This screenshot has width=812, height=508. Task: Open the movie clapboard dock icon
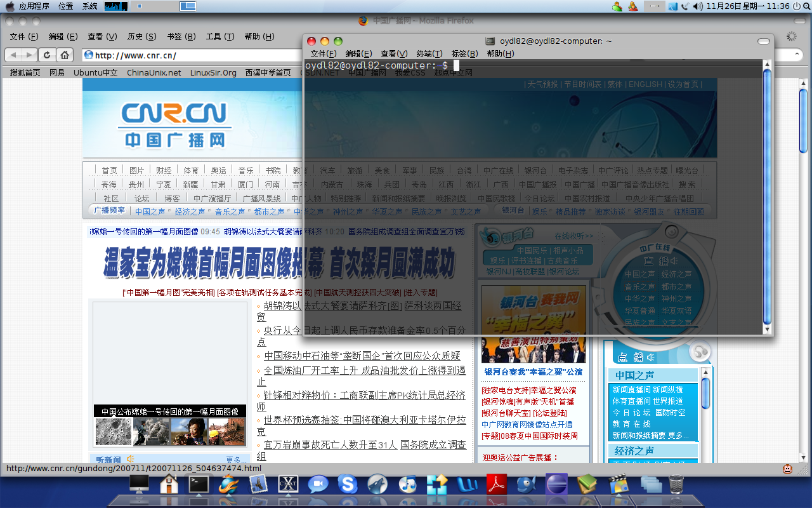(x=618, y=484)
